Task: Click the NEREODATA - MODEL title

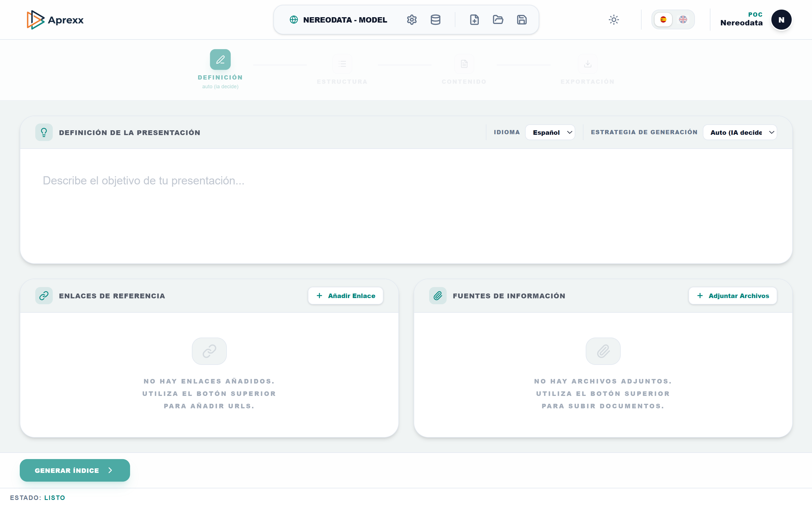Action: 345,20
